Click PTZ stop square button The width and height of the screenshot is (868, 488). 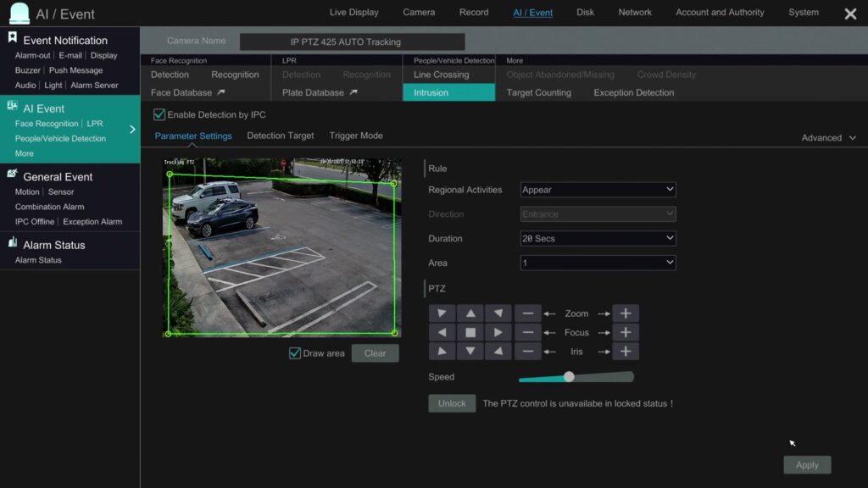[470, 332]
